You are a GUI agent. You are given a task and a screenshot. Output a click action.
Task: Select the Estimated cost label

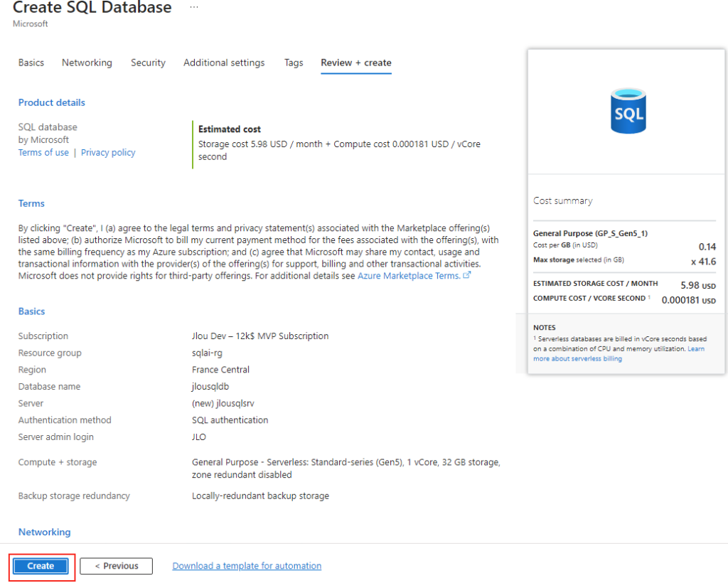click(230, 129)
